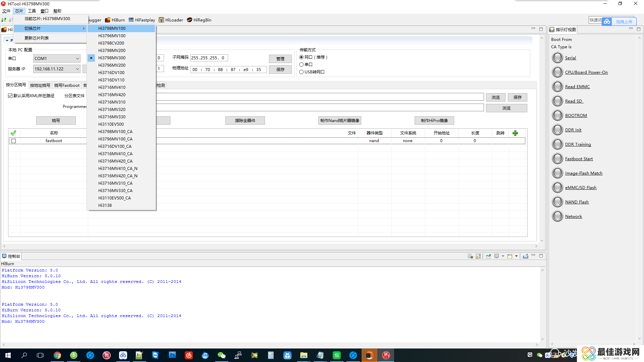
Task: Toggle 默认采用XML所在路径 checkbox
Action: [10, 96]
